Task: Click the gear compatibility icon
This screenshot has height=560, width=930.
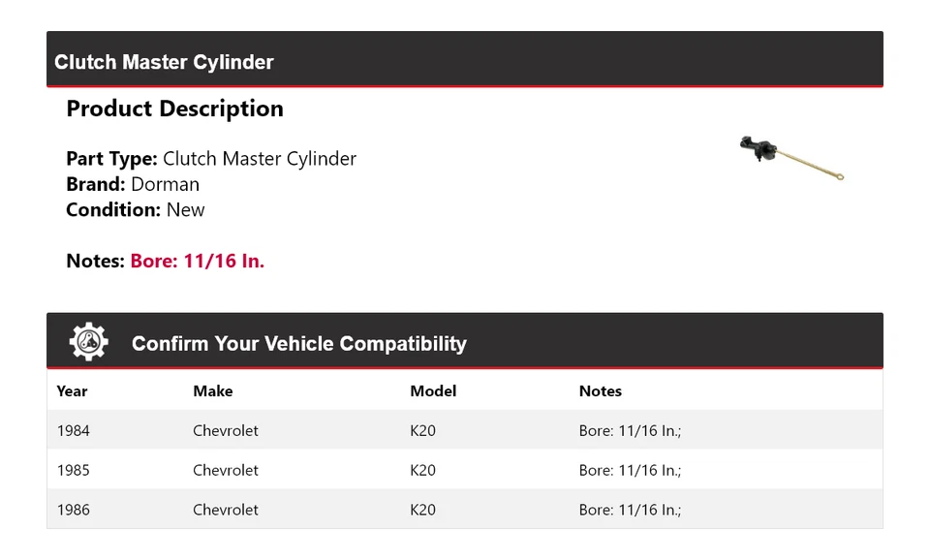Action: (x=88, y=342)
